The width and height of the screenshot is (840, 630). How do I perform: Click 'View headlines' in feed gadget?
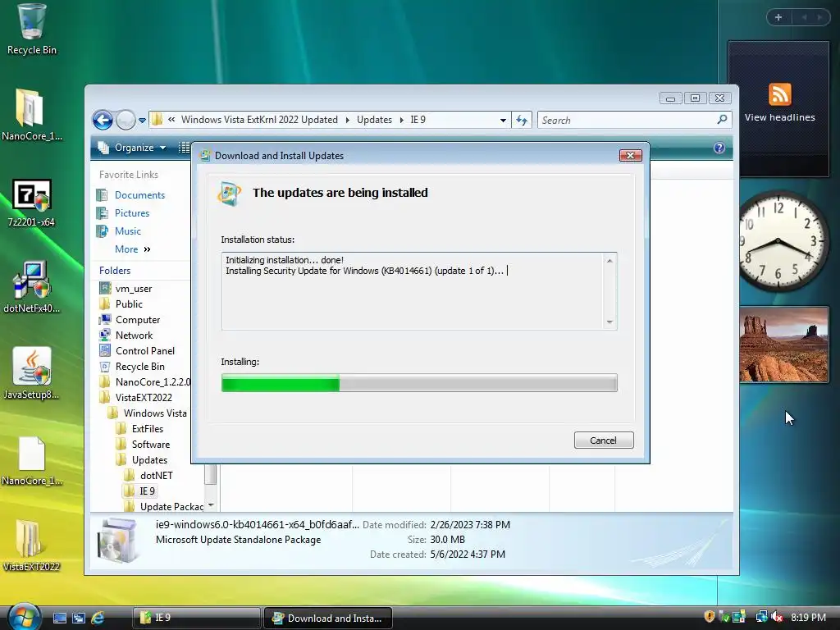click(x=779, y=117)
